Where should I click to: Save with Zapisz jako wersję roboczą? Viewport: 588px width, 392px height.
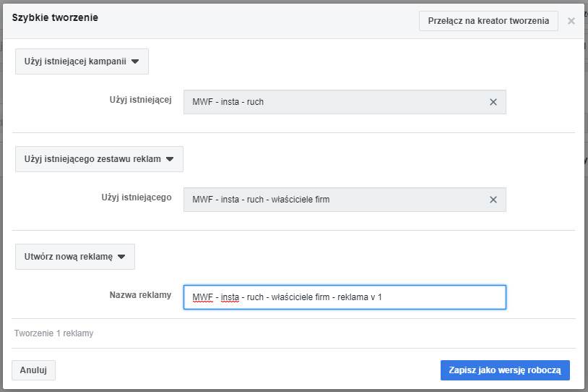[x=505, y=370]
